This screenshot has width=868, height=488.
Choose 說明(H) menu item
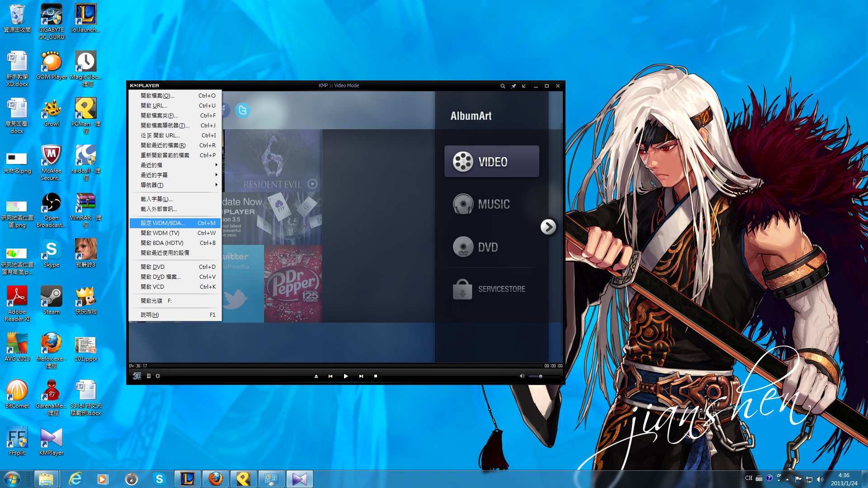[175, 315]
